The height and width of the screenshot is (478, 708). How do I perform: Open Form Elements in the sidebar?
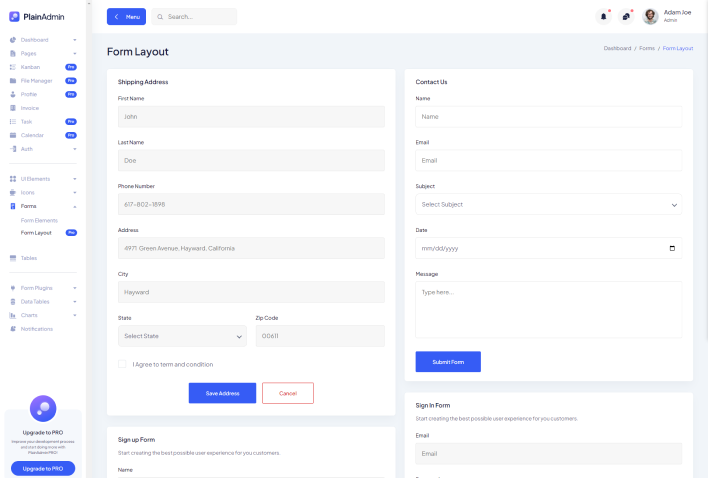pyautogui.click(x=40, y=220)
